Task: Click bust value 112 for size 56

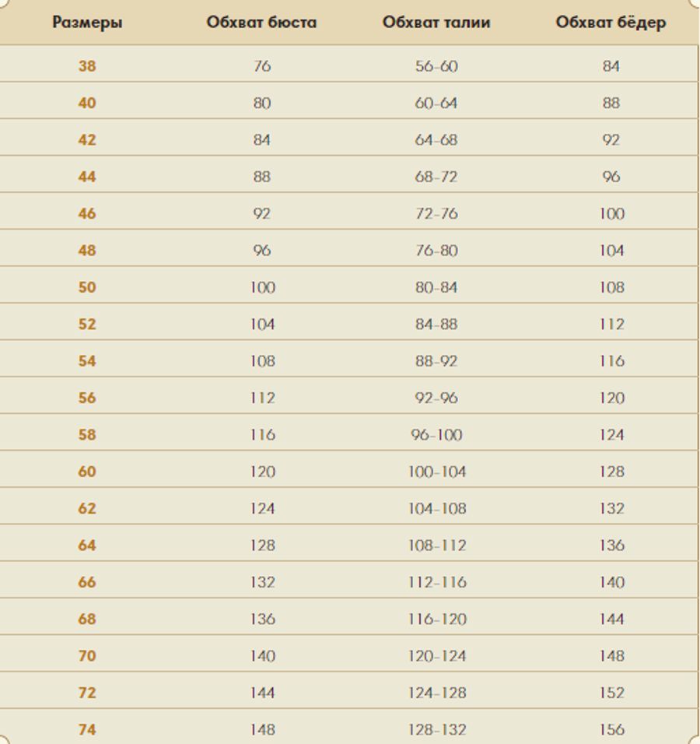Action: 262,398
